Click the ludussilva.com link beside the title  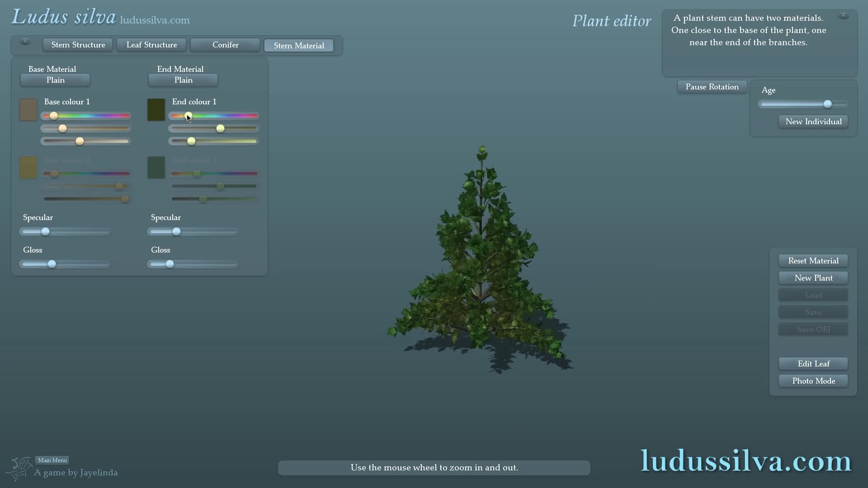coord(155,20)
